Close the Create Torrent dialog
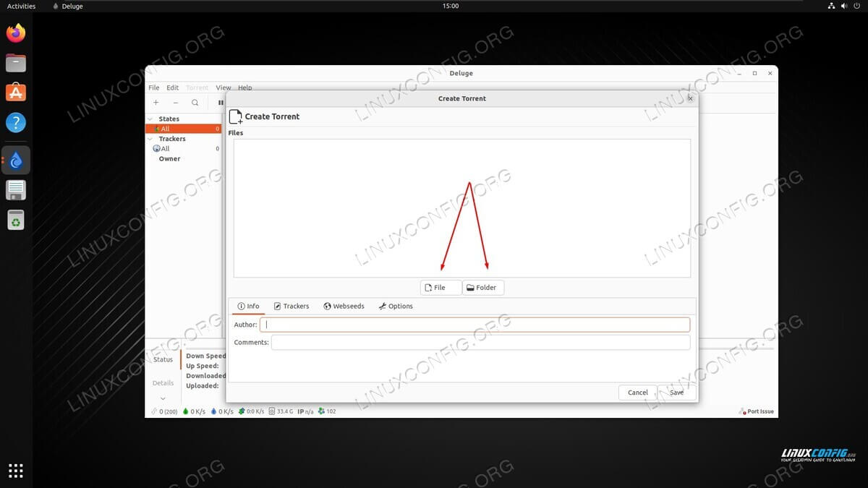868x488 pixels. tap(690, 98)
